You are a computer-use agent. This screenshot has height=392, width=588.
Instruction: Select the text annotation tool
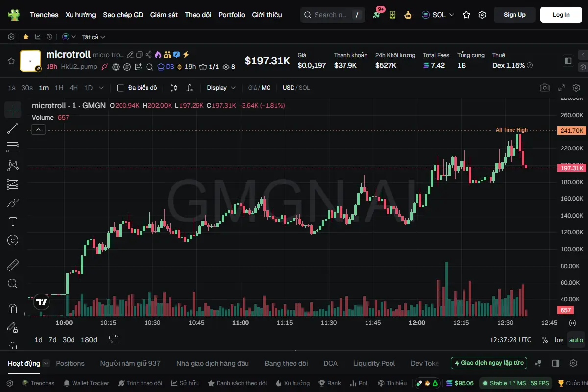coord(13,221)
